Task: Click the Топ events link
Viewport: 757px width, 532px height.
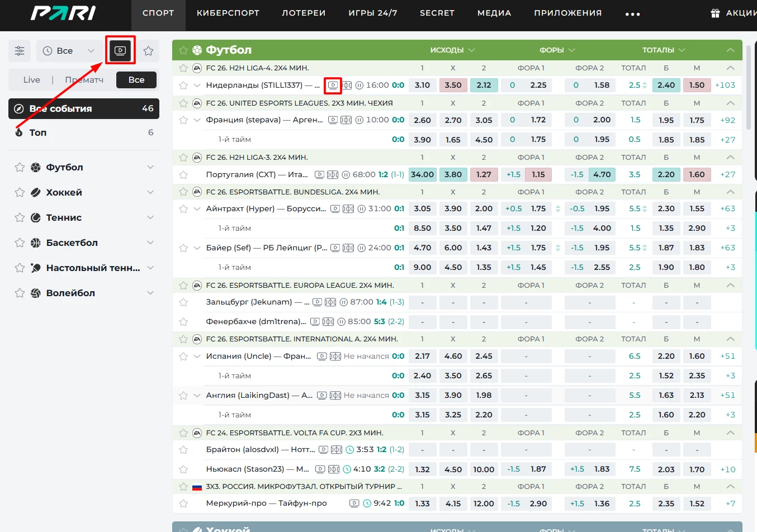Action: [38, 132]
